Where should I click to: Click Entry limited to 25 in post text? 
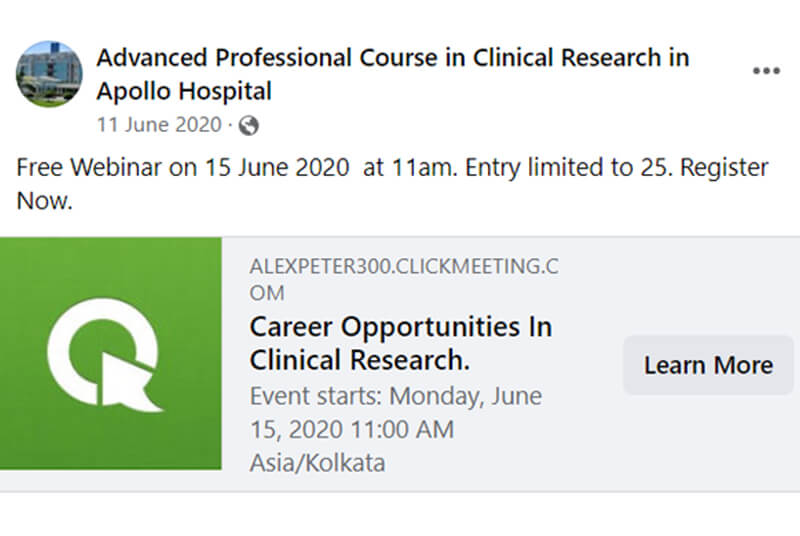coord(569,167)
